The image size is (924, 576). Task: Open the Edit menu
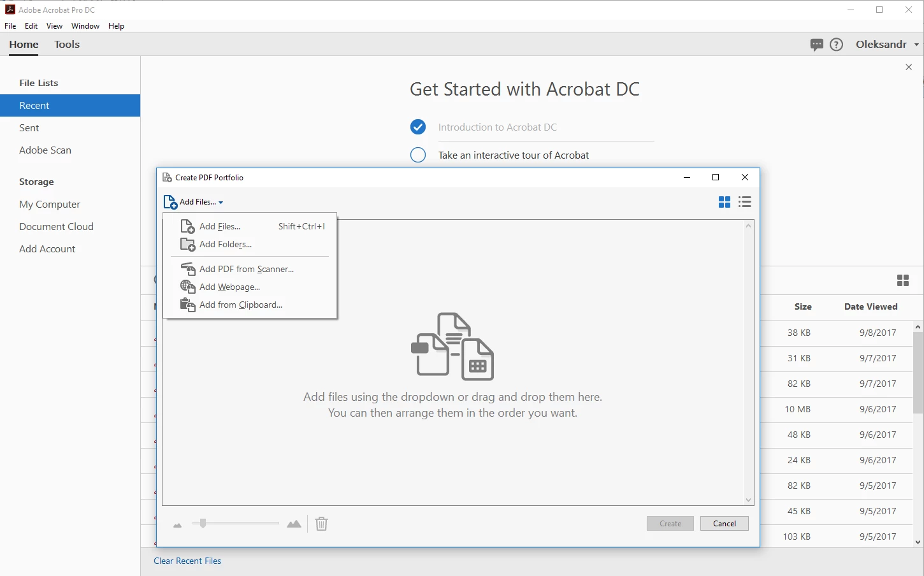coord(31,26)
